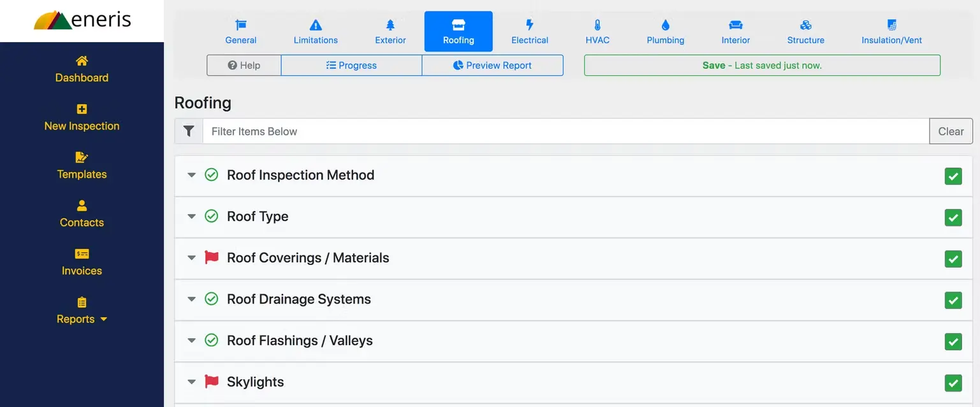
Task: Open Templates from the sidebar
Action: 82,166
